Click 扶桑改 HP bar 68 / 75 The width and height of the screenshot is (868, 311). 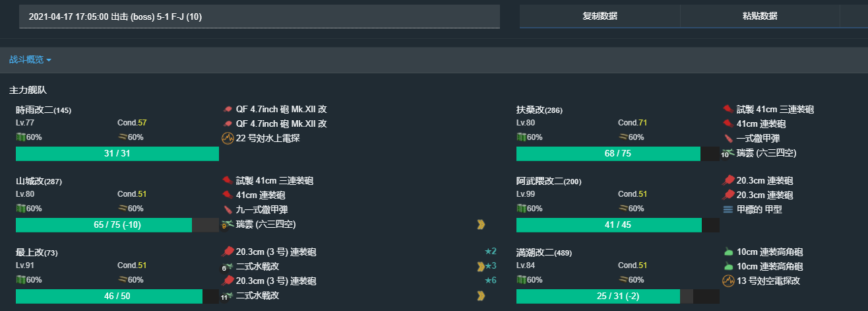(618, 154)
